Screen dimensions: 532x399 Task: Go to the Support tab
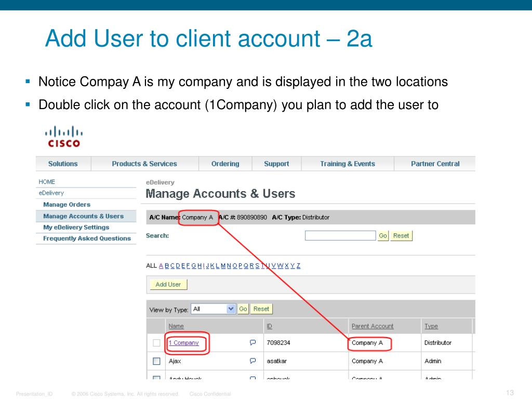pos(276,164)
